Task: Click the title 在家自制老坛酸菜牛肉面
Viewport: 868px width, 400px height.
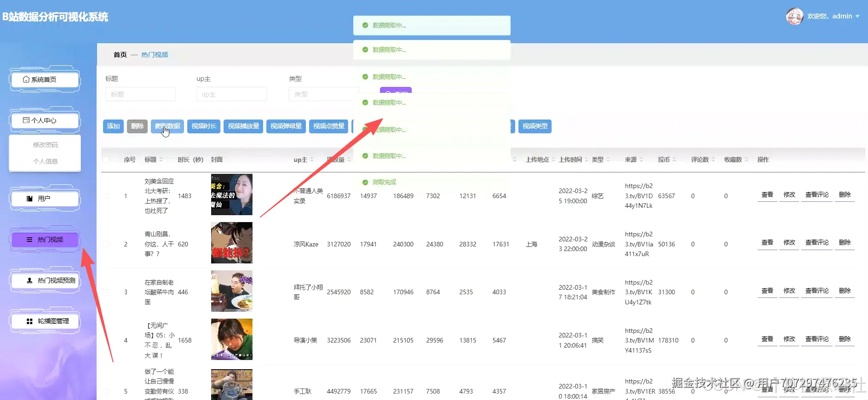Action: (x=159, y=292)
